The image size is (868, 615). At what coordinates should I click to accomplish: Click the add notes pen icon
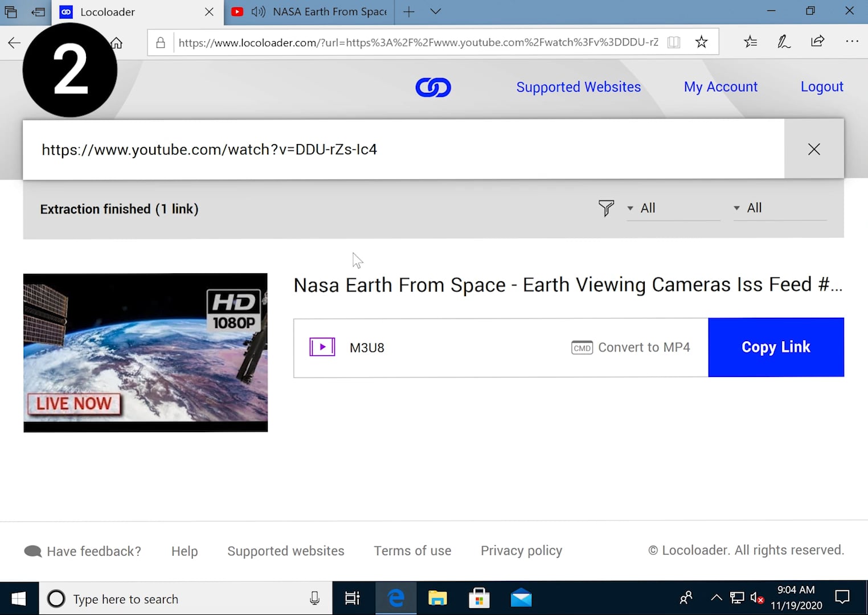[784, 42]
